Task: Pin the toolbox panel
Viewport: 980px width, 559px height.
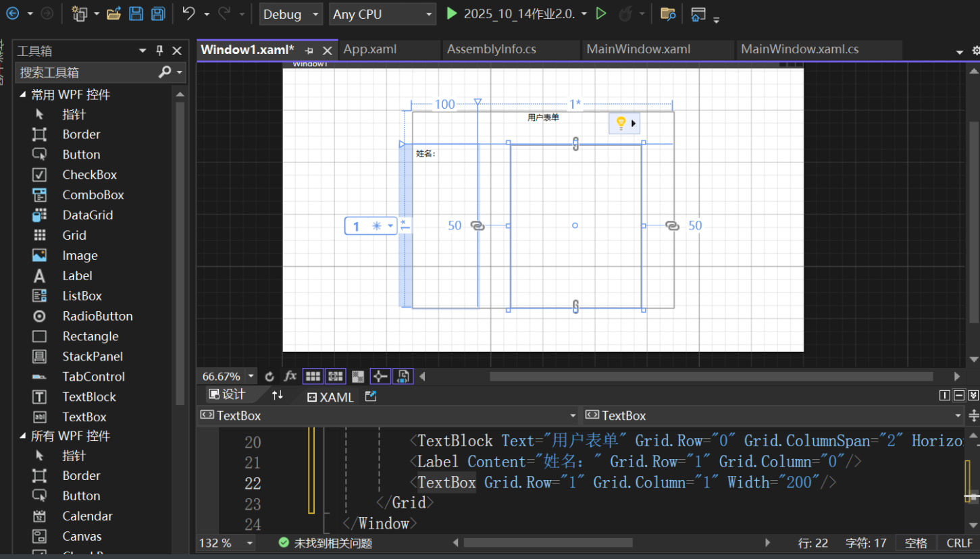Action: 160,51
